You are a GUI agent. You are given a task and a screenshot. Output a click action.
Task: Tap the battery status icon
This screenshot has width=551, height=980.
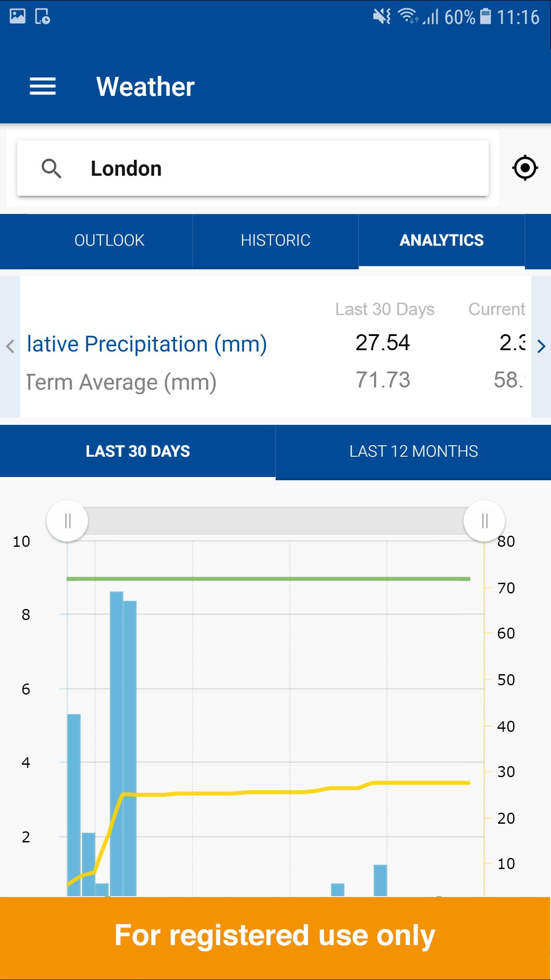486,17
